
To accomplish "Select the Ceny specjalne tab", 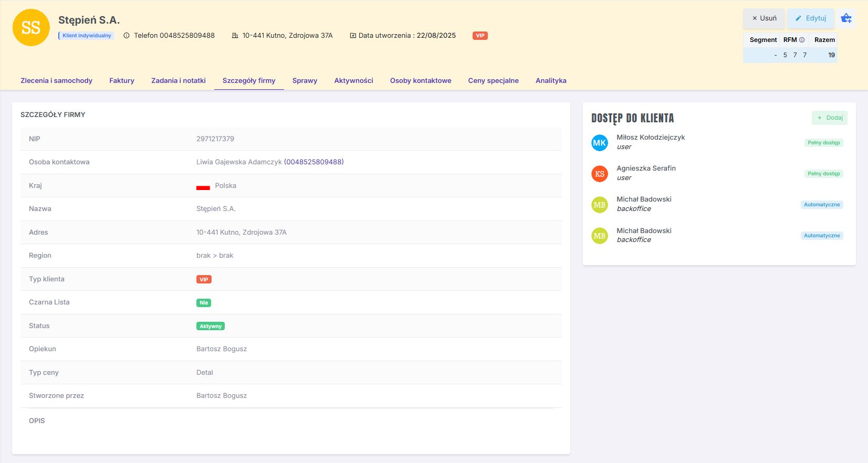I will click(x=493, y=81).
